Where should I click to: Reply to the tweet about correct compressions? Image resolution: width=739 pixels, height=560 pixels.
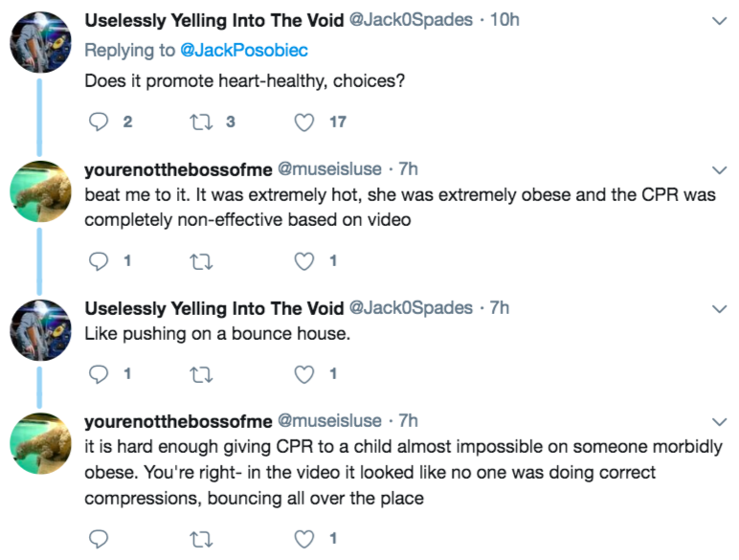coord(99,539)
